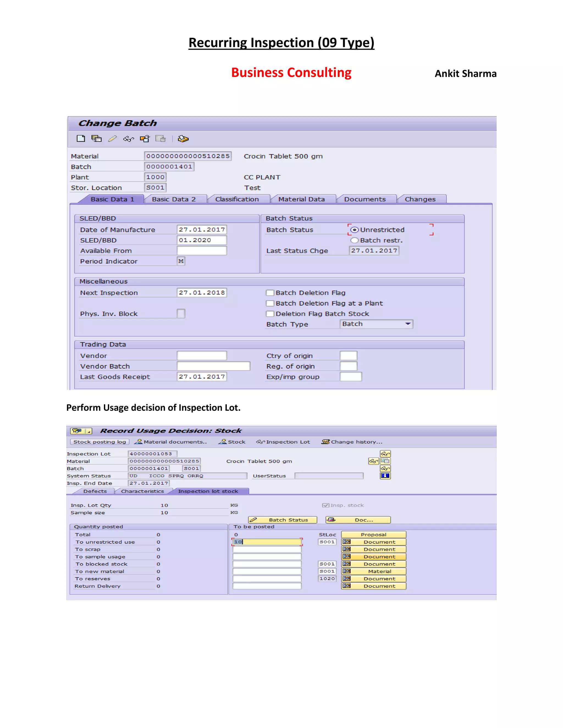563x728 pixels.
Task: Click the printer icon in the Change Batch toolbar
Action: [x=183, y=139]
